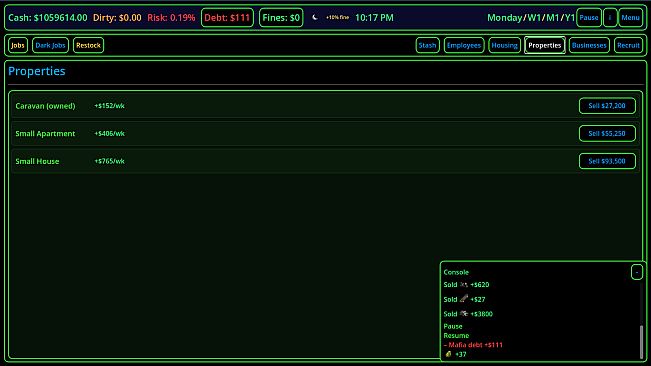Click the info "i" button

[x=610, y=18]
